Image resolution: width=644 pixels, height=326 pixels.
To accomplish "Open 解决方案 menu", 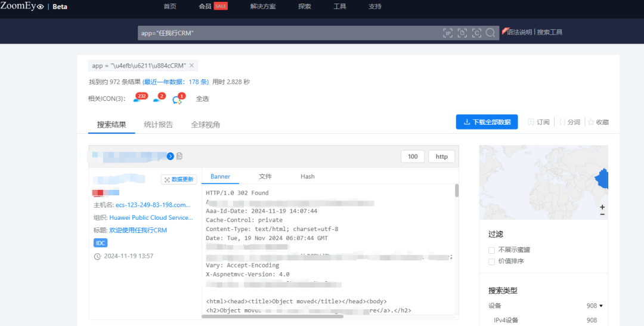I will (263, 7).
